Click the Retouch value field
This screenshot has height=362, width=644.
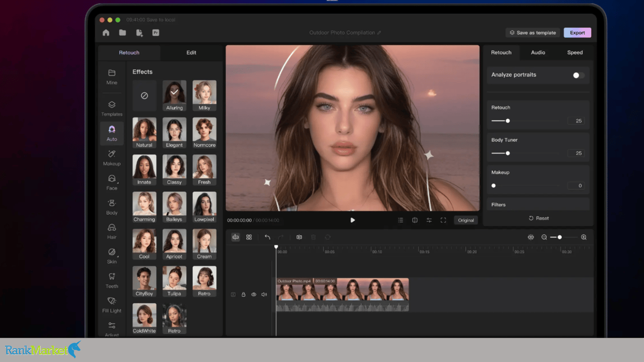576,121
